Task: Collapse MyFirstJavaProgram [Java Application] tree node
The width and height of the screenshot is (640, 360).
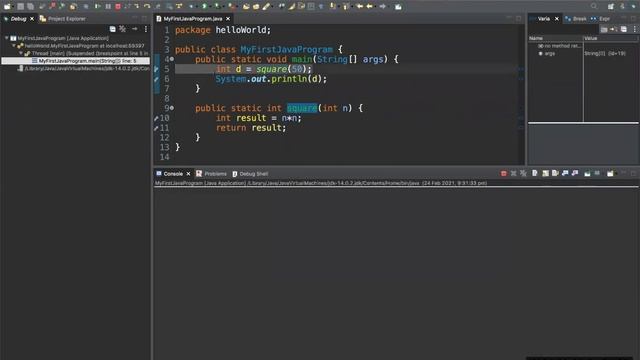Action: coord(7,38)
